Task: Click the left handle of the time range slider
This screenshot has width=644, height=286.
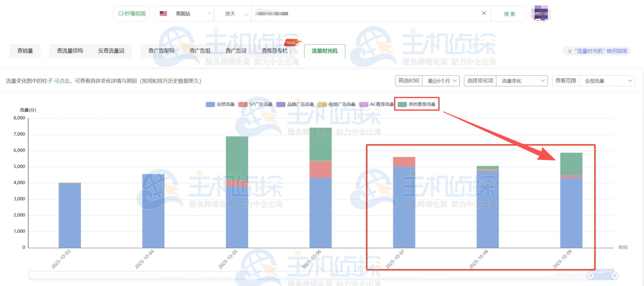Action: coord(591,276)
